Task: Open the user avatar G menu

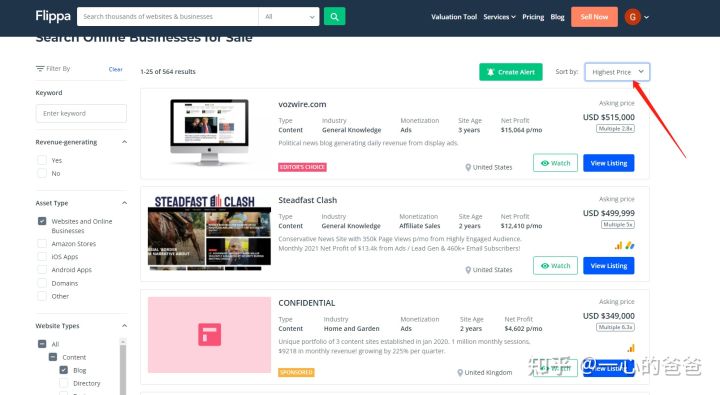Action: (x=632, y=17)
